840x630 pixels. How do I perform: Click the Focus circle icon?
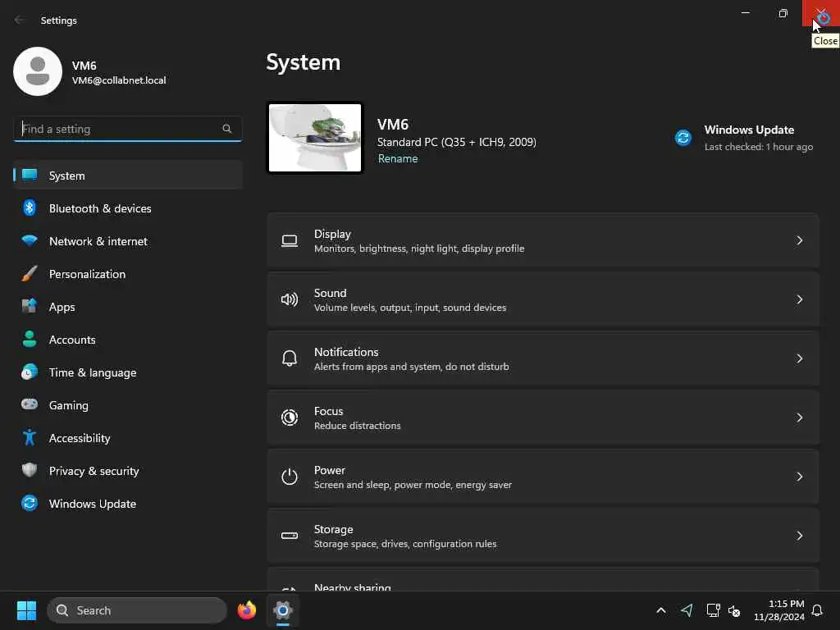point(290,418)
